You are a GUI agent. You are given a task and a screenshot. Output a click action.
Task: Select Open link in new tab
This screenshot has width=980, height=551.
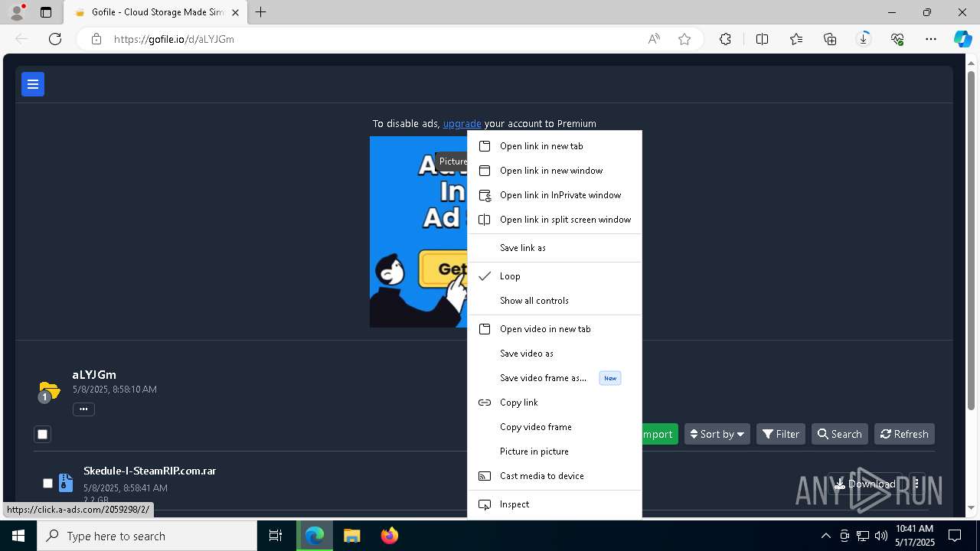point(554,146)
